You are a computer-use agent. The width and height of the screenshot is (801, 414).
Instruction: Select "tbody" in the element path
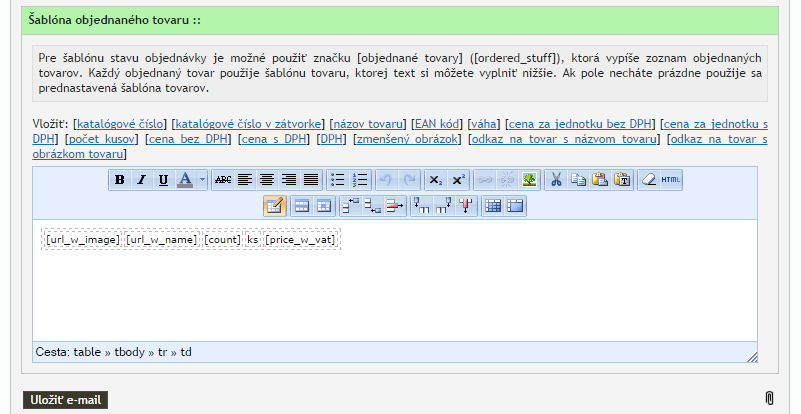point(131,352)
